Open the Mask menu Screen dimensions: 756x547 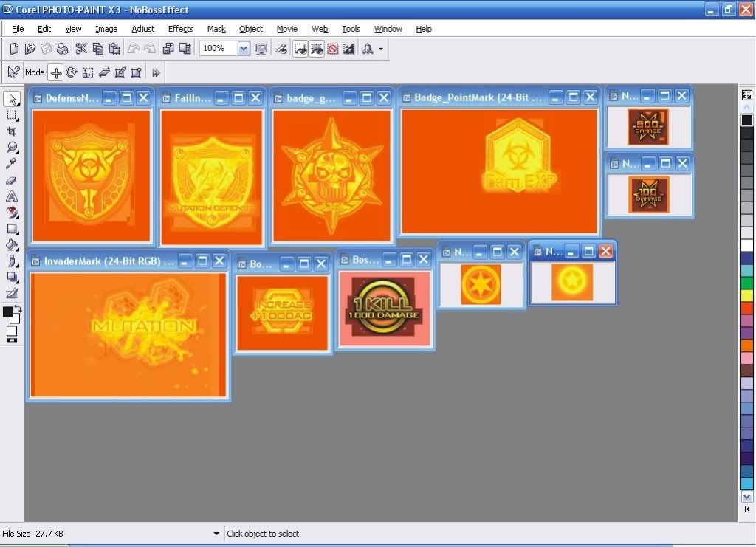[x=216, y=29]
